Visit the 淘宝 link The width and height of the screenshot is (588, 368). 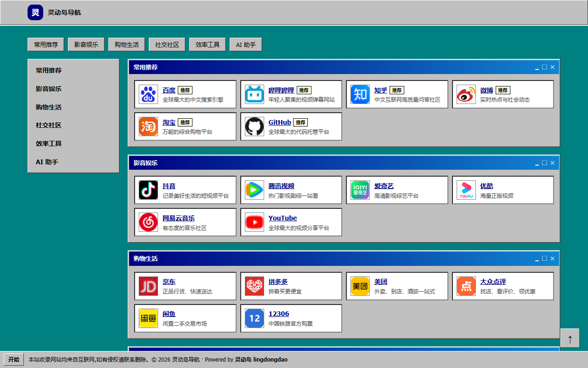(x=169, y=122)
